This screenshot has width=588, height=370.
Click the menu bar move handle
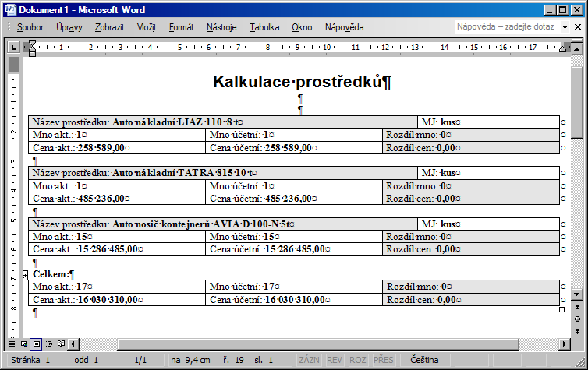[x=9, y=27]
